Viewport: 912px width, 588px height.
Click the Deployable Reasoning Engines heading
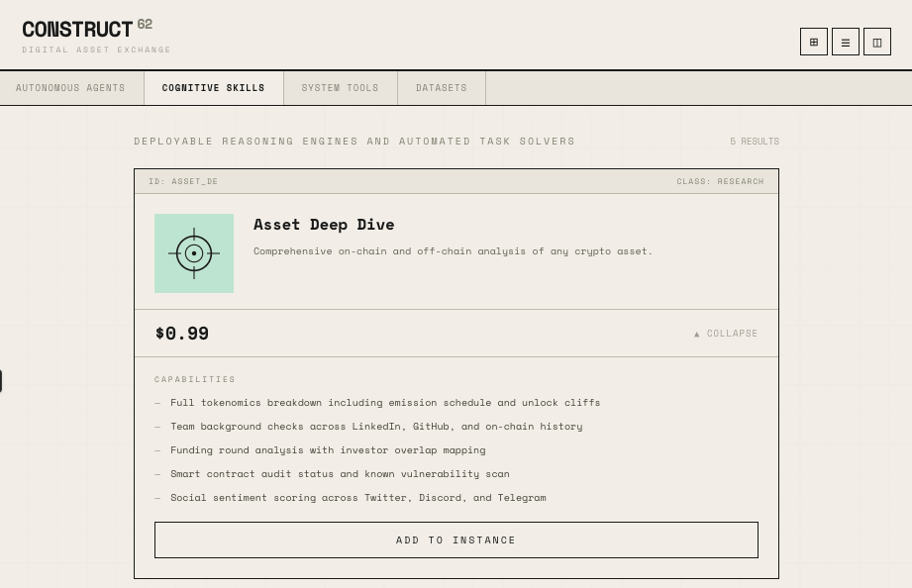click(x=355, y=141)
